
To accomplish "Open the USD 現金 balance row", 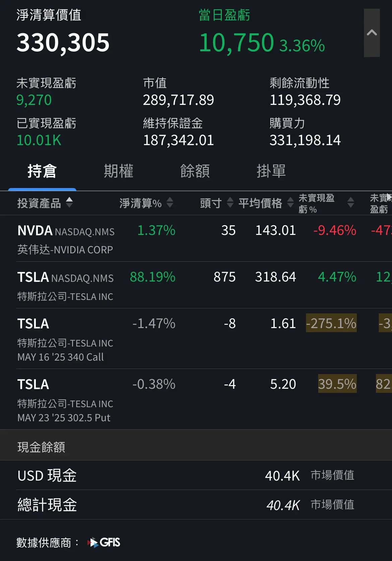I will (x=196, y=475).
